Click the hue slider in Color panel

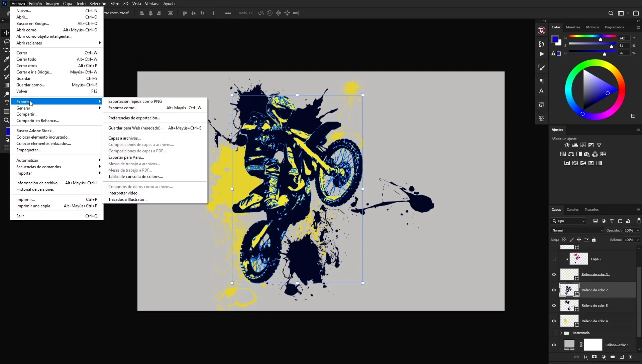pos(593,36)
